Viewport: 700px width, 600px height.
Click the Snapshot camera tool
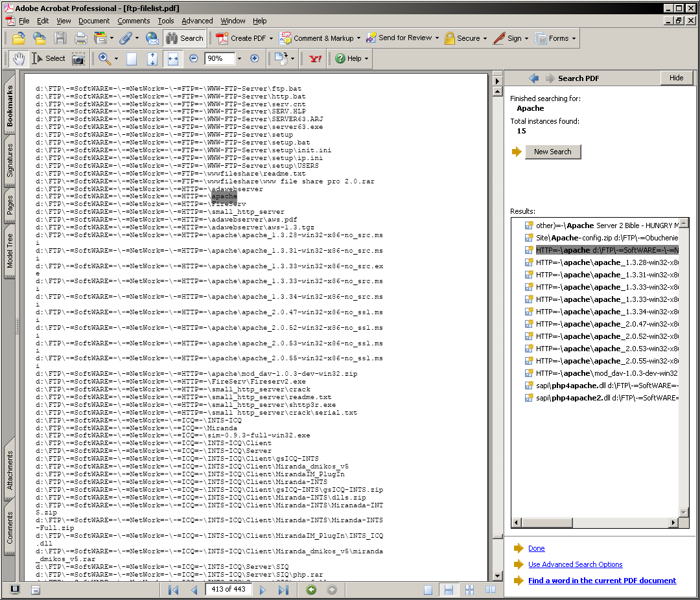click(x=78, y=59)
